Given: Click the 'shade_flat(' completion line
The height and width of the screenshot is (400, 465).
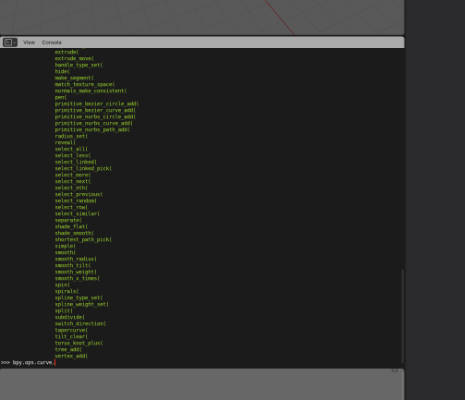Looking at the screenshot, I should pyautogui.click(x=71, y=227).
